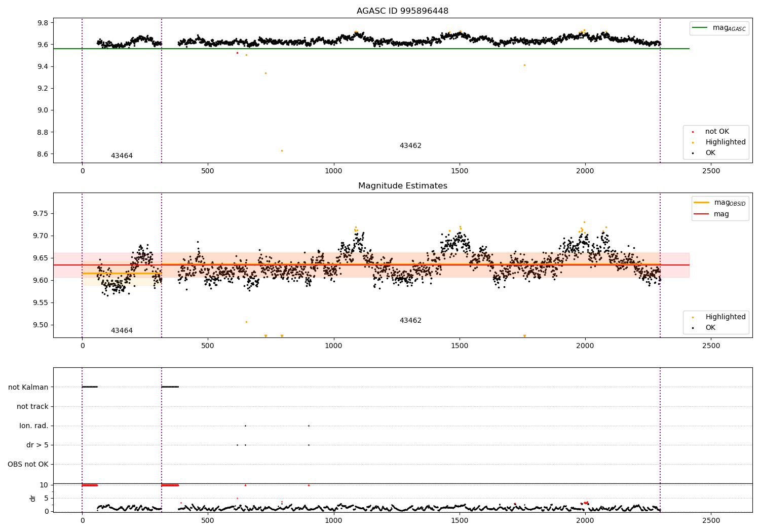Viewport: 760px width, 532px height.
Task: Click the orange highlighted point at 9.51 in middle plot
Action: [x=246, y=322]
